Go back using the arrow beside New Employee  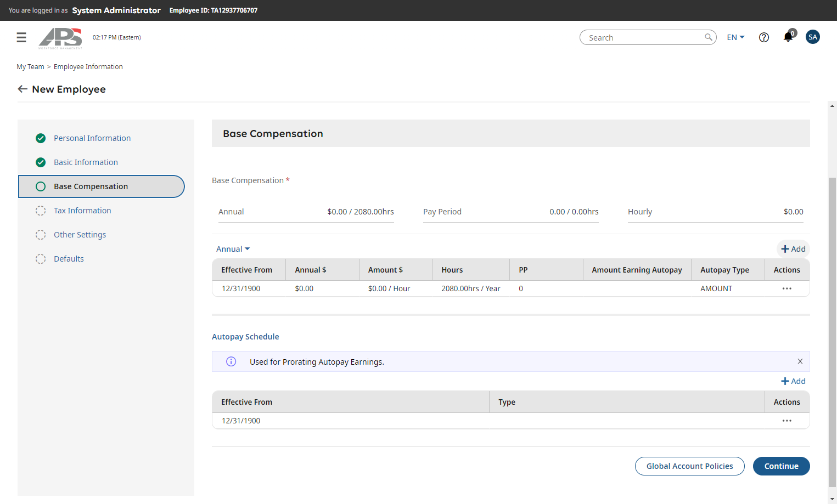coord(23,89)
